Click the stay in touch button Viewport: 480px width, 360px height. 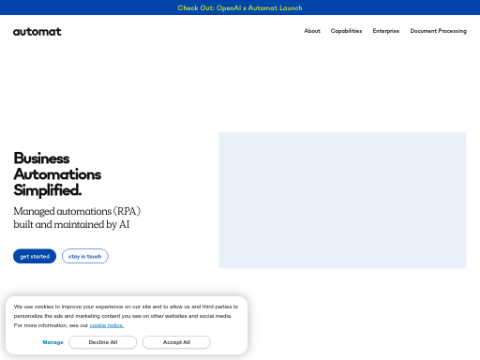85,256
